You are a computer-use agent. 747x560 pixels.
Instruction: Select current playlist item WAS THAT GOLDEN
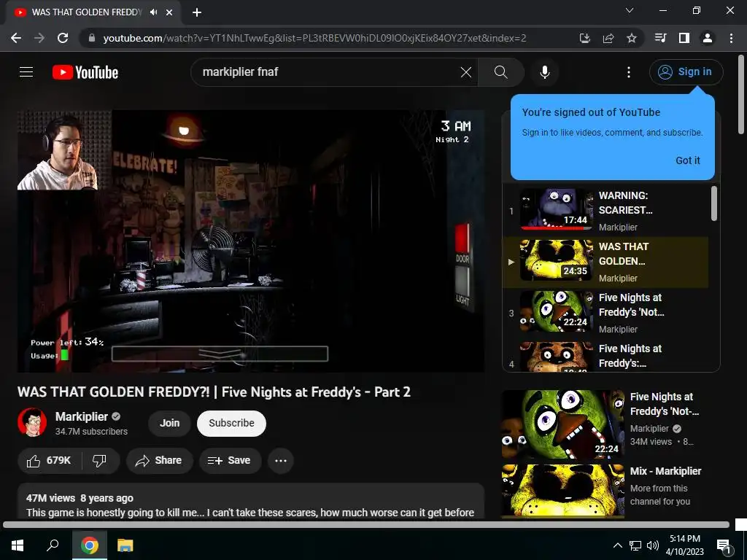click(605, 262)
